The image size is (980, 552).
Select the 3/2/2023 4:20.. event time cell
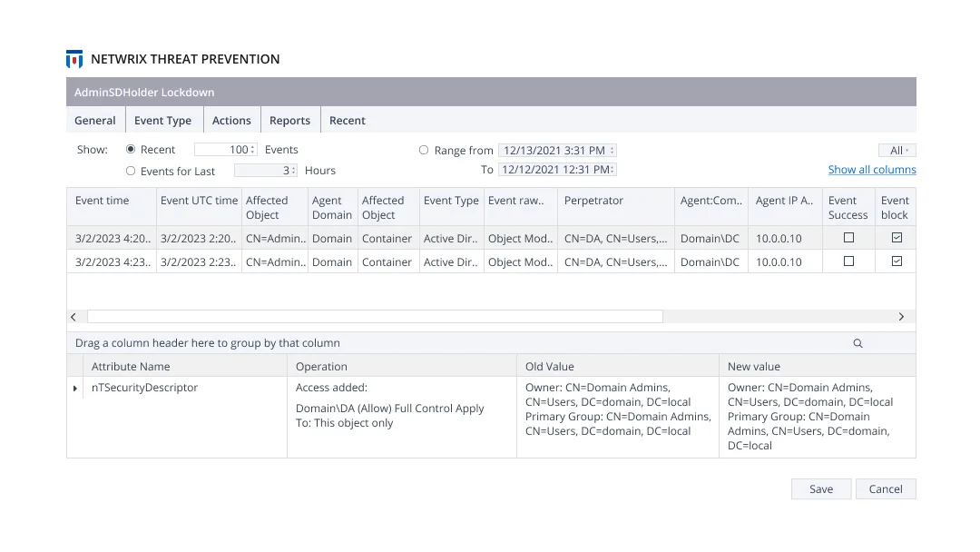tap(113, 238)
